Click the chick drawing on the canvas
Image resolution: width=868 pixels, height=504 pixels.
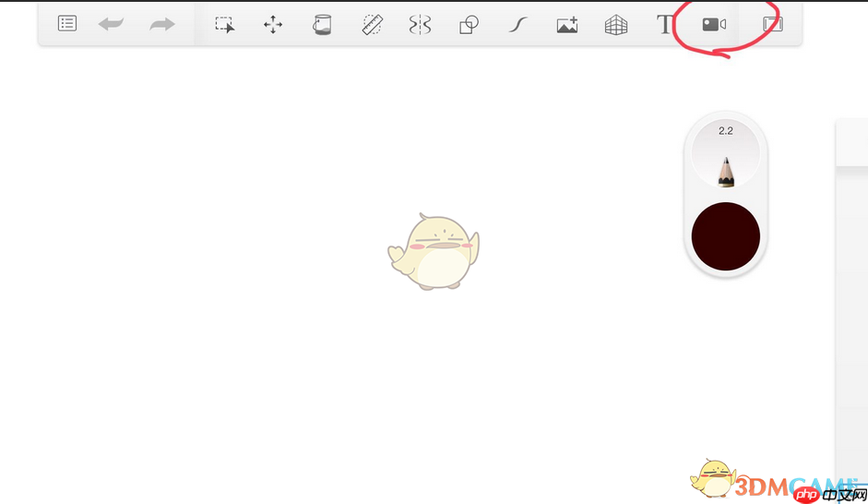(434, 251)
